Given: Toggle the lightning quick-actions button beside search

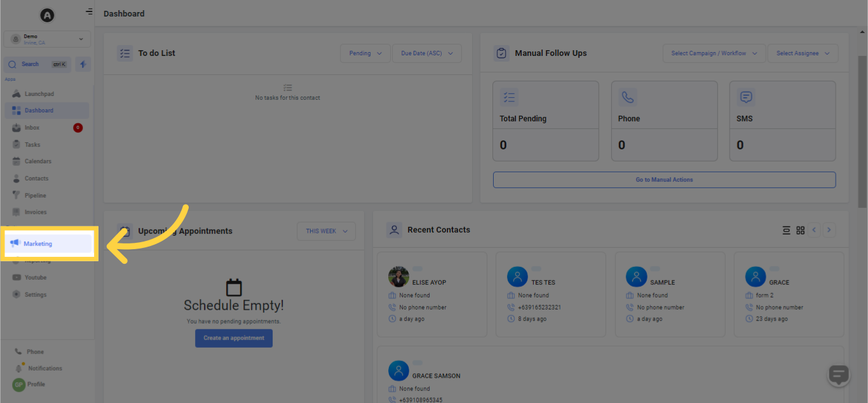Looking at the screenshot, I should click(x=83, y=64).
